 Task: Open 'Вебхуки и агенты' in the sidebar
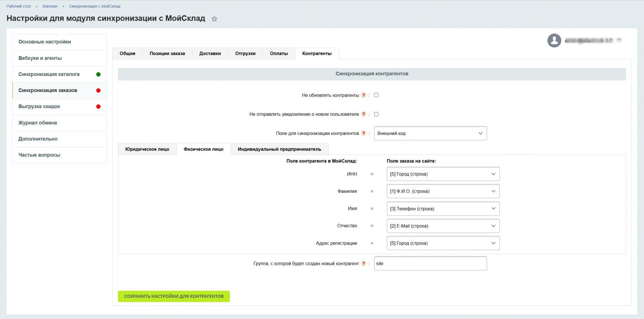(x=59, y=58)
